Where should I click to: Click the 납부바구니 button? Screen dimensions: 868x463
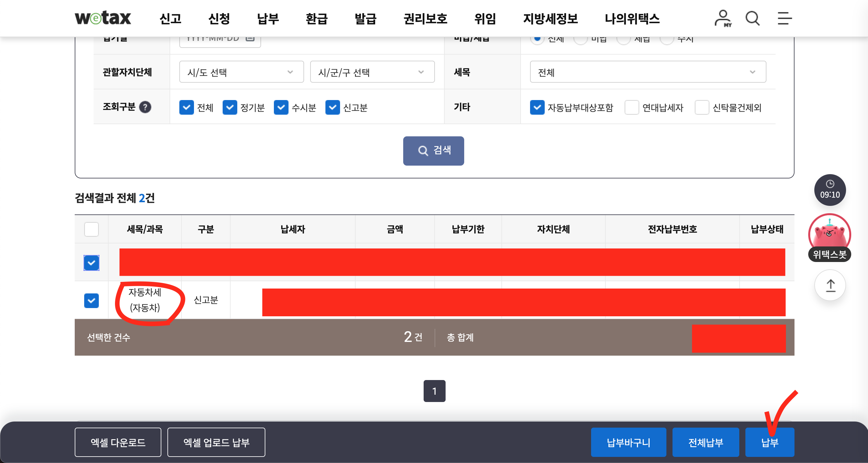tap(628, 442)
